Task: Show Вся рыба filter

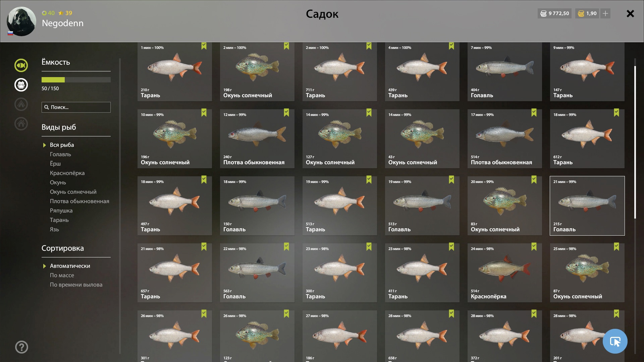Action: click(62, 145)
